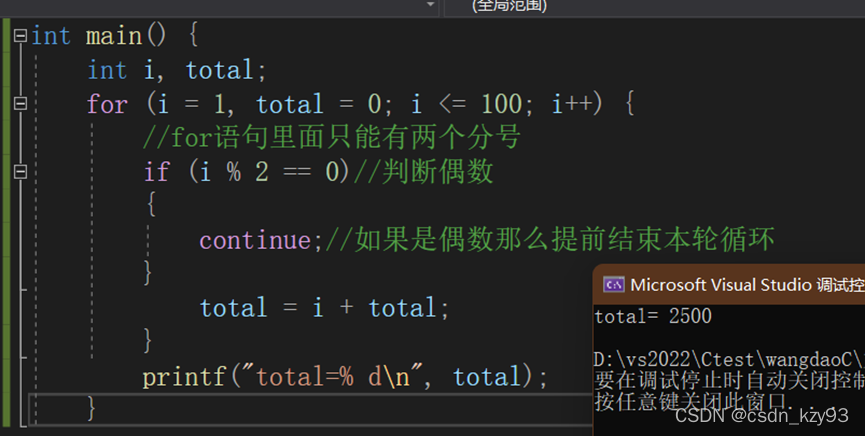Screen dimensions: 865x436
Task: Click the Microsoft Visual Studio console title
Action: (x=747, y=285)
